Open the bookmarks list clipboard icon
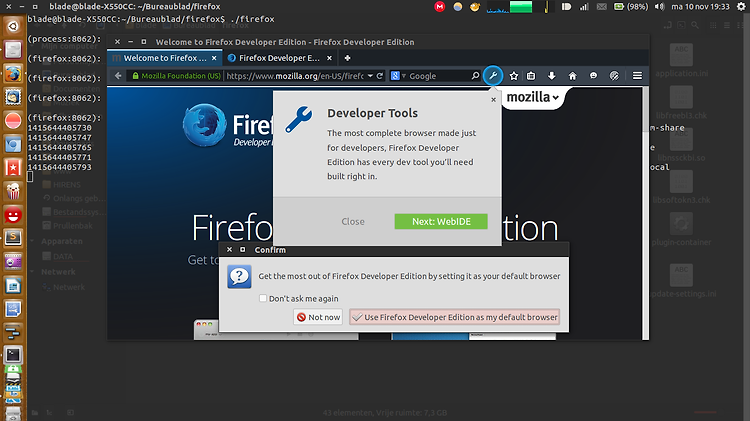 (531, 76)
